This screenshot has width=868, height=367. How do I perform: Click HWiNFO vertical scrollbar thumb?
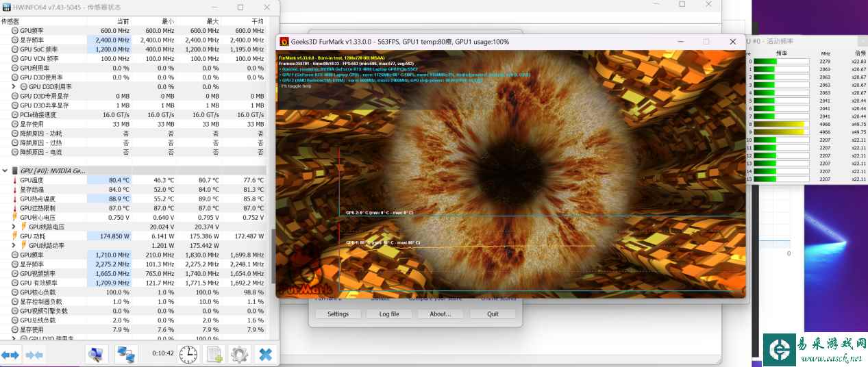point(275,256)
